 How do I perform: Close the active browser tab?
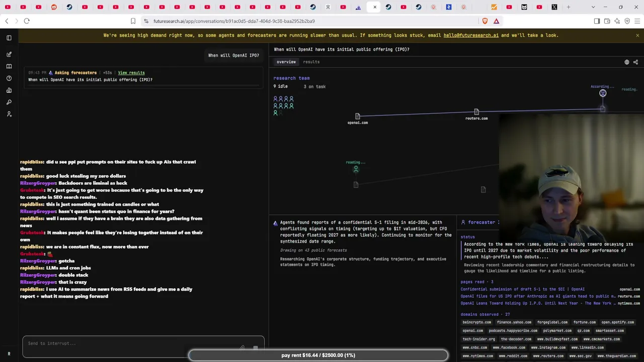[375, 7]
